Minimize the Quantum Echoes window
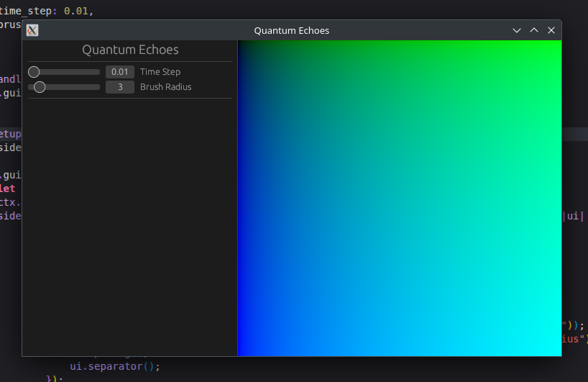Image resolution: width=588 pixels, height=382 pixels. coord(516,30)
